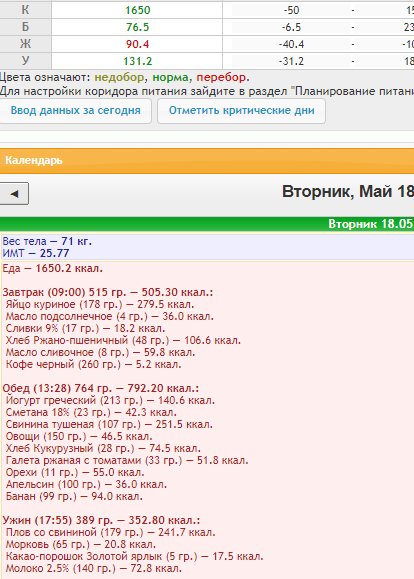Click 'Масло сливочное (8 гр.)' row
The width and height of the screenshot is (414, 579).
[x=100, y=353]
